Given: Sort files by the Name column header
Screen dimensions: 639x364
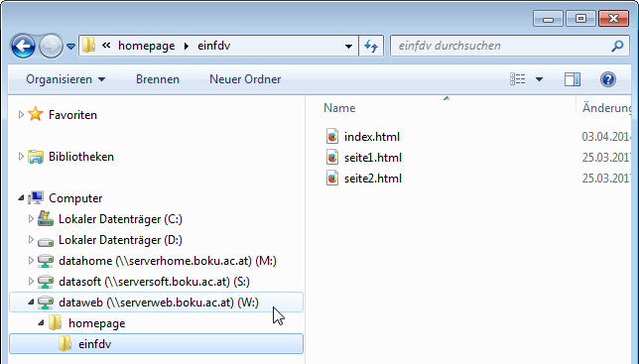Looking at the screenshot, I should tap(443, 108).
